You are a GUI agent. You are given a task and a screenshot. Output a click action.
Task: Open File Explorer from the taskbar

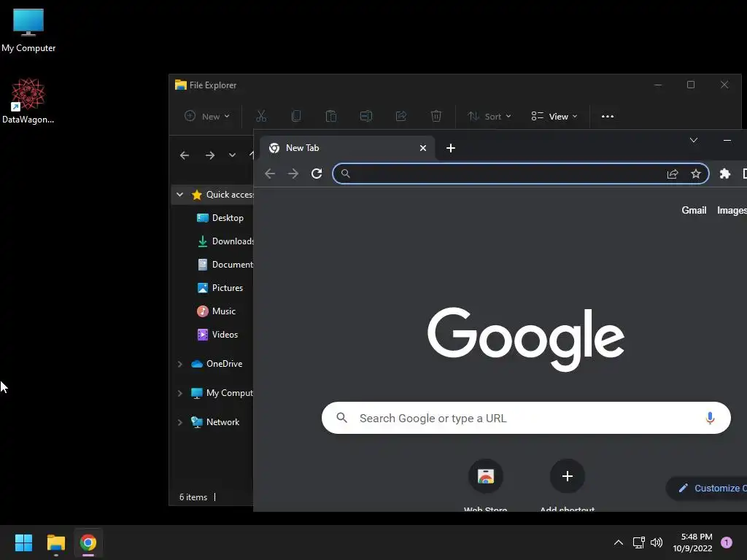pos(55,542)
